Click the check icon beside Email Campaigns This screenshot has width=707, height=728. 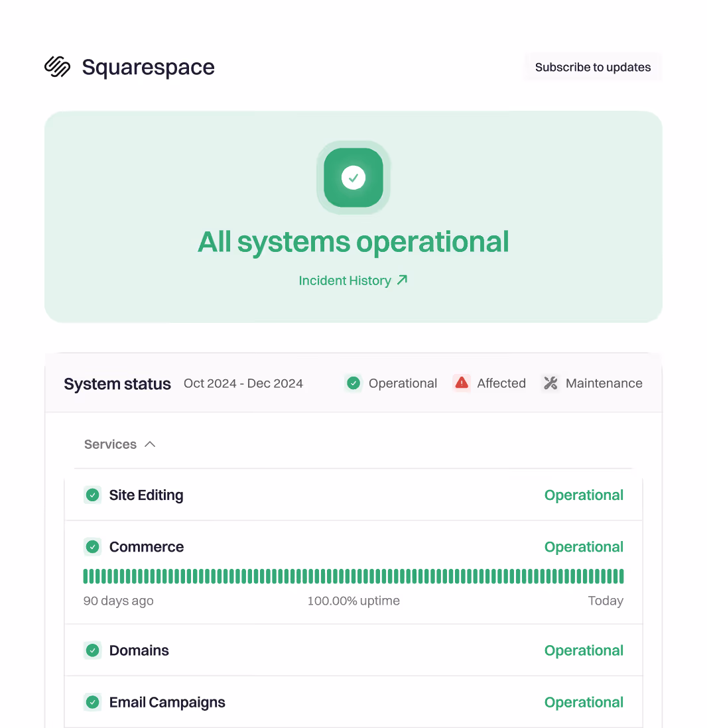tap(93, 702)
